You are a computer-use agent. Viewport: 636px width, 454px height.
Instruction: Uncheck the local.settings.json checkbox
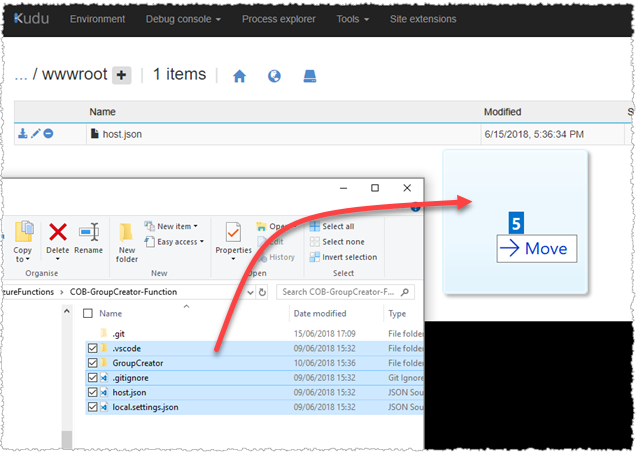tap(92, 407)
